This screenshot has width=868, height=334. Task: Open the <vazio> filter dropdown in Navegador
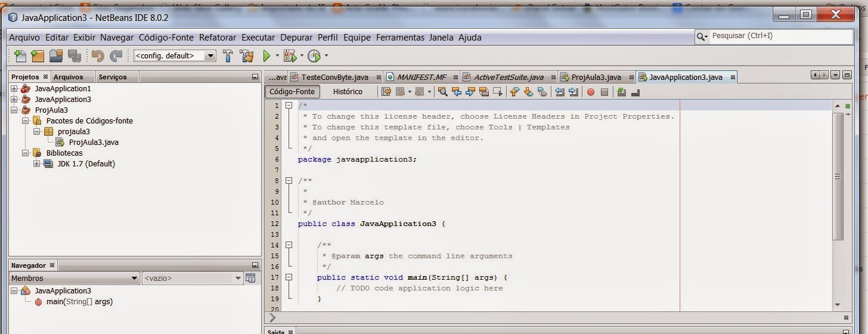click(x=193, y=278)
